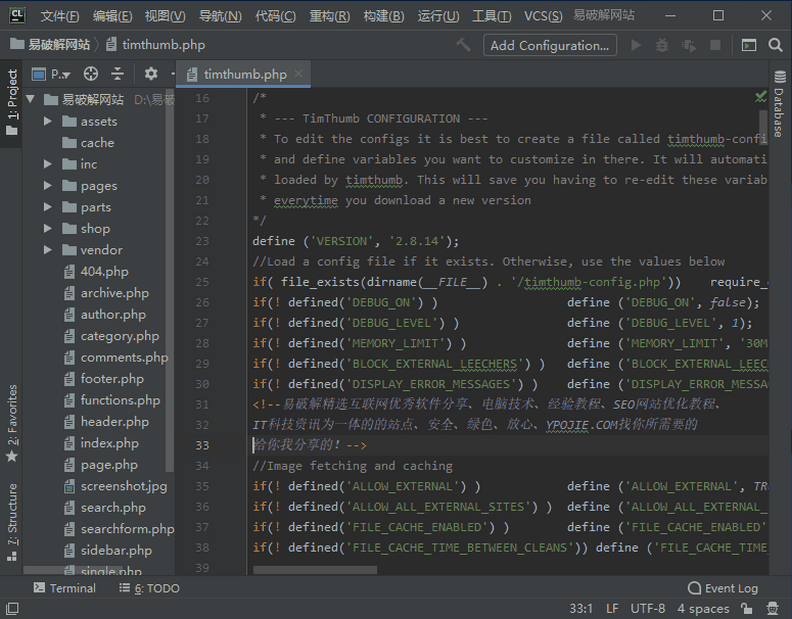Open Project Structure window icon
Viewport: 792px width, 619px height.
click(x=749, y=45)
